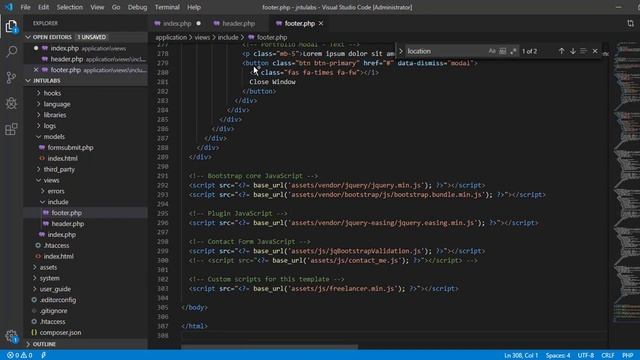Click the CRLF line ending indicator
The width and height of the screenshot is (640, 360).
click(608, 356)
